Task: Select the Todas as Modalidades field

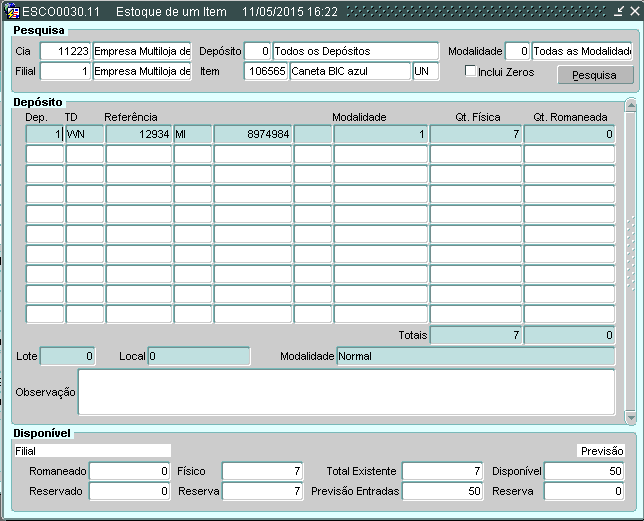Action: [x=582, y=51]
